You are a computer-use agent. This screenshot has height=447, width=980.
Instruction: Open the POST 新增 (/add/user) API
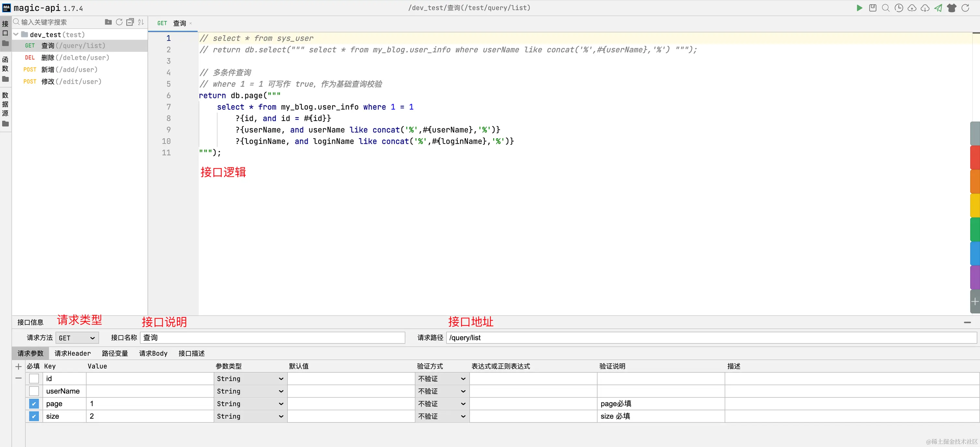tap(80, 70)
